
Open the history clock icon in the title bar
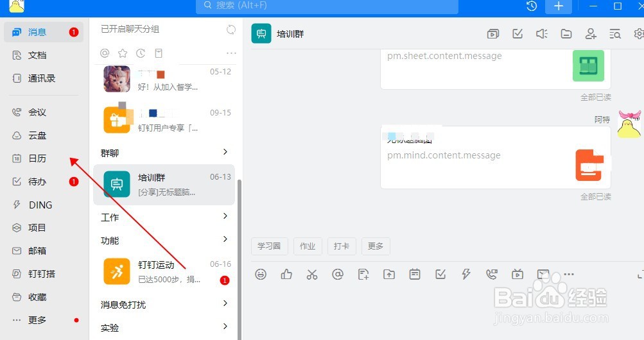tap(532, 6)
